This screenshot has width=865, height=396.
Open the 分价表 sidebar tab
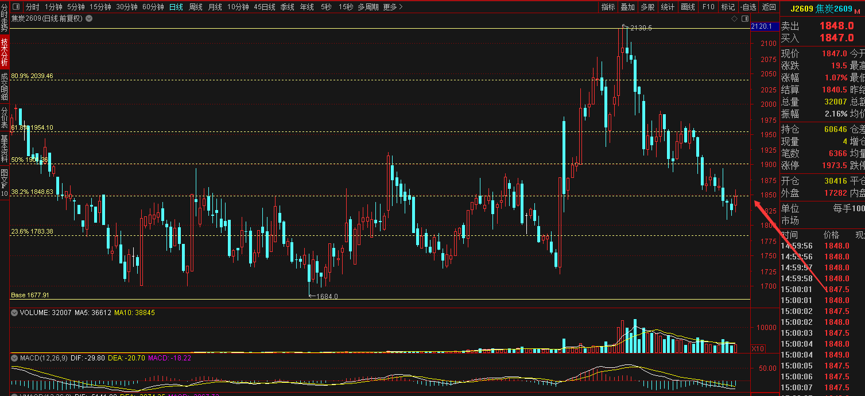4,118
